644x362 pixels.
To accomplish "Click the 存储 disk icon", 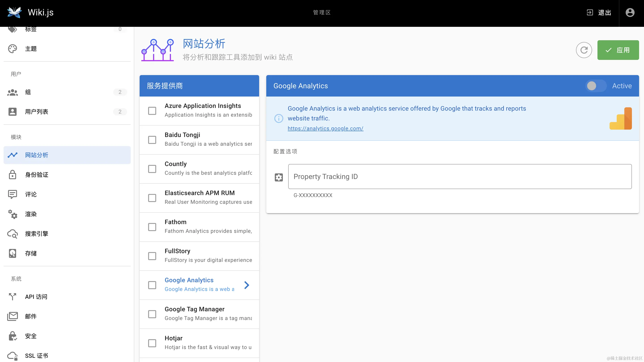I will [13, 253].
